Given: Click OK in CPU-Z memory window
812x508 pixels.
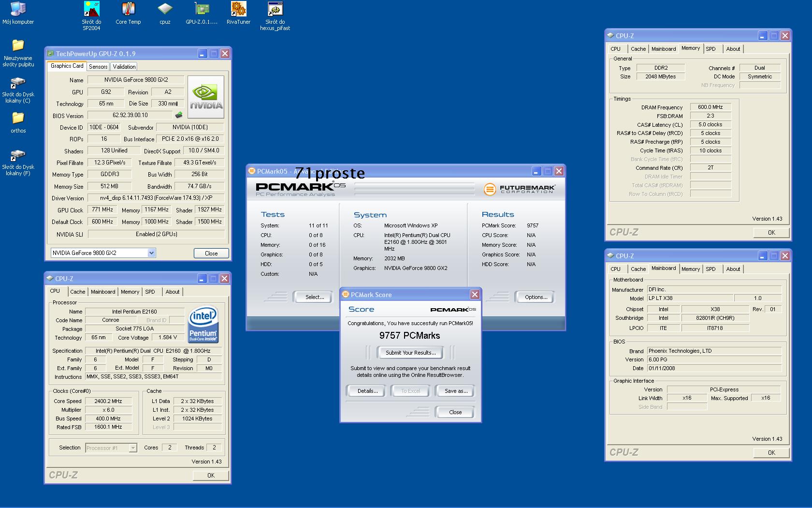Looking at the screenshot, I should (771, 232).
